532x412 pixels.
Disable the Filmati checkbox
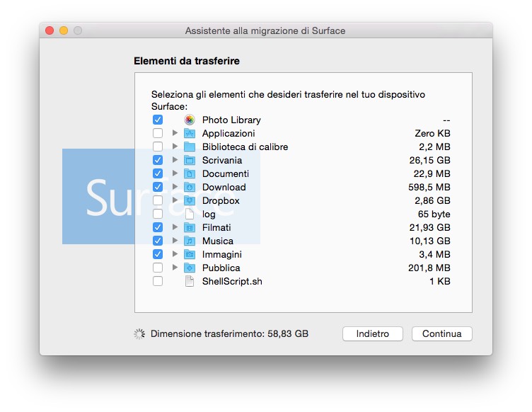(x=158, y=227)
